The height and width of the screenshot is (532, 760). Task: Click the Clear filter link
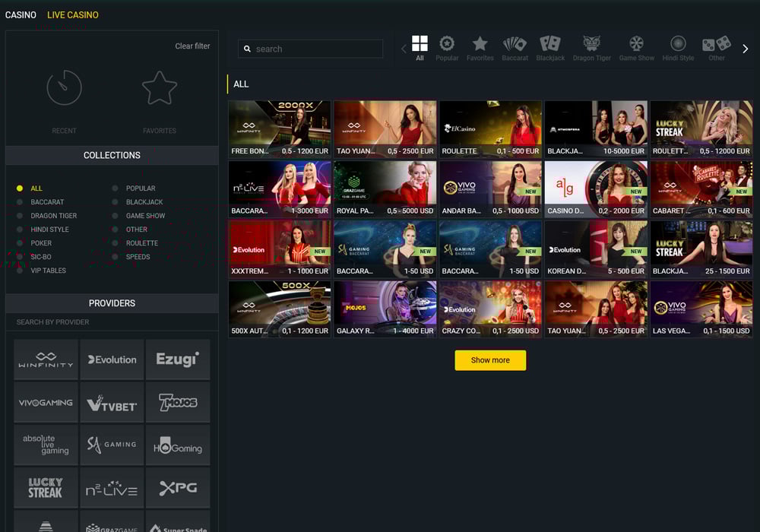pos(192,46)
